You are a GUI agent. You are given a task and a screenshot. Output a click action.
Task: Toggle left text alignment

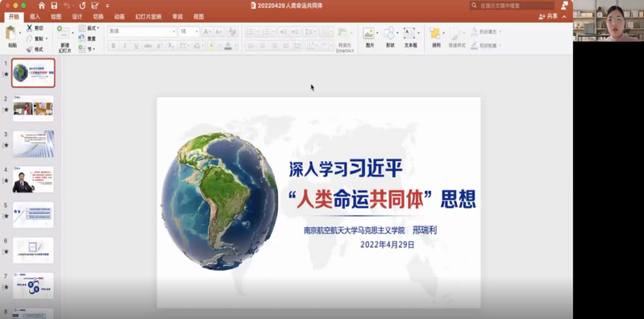[251, 46]
